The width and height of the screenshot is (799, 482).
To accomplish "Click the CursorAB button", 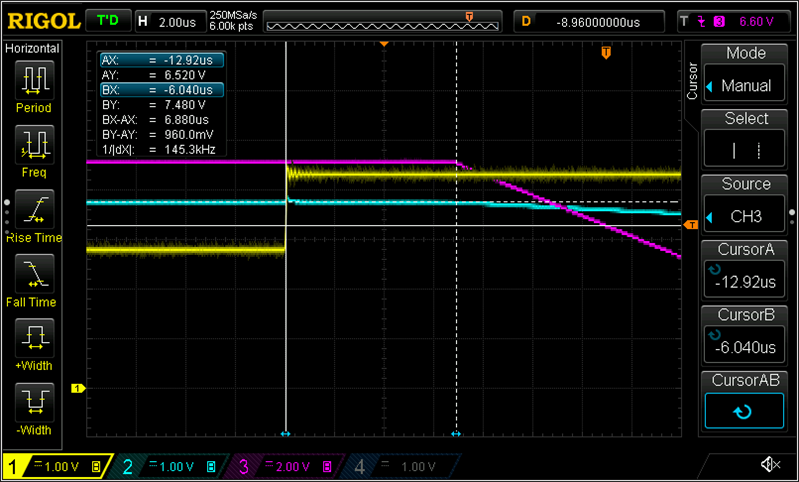I will (746, 401).
